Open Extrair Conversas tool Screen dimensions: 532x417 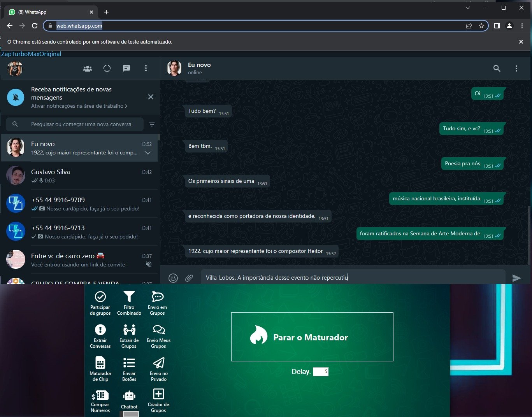pyautogui.click(x=100, y=336)
